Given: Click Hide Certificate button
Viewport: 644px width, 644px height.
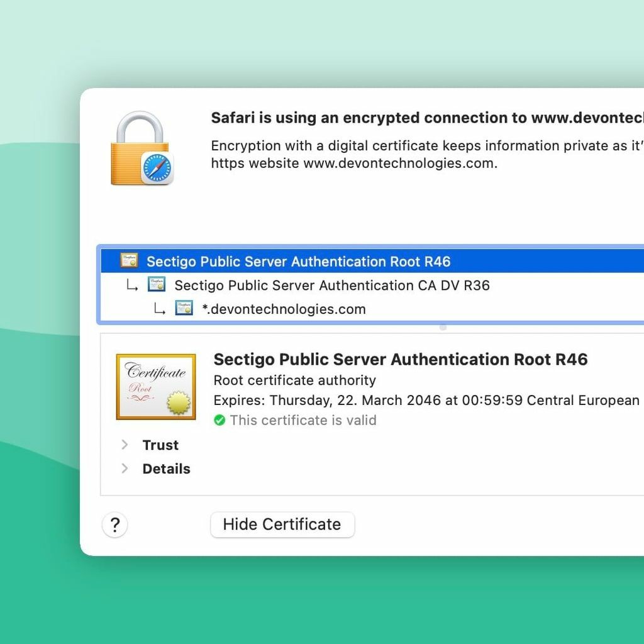Looking at the screenshot, I should (x=282, y=525).
